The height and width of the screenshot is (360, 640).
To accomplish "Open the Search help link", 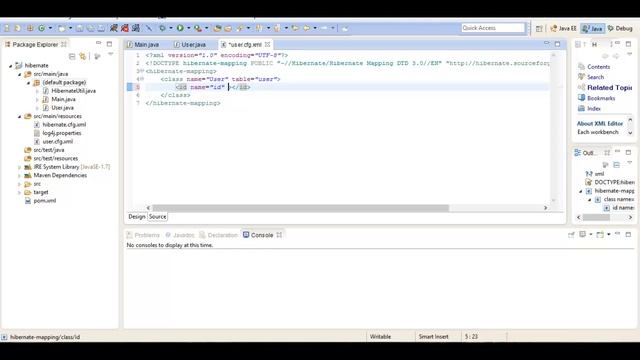I will coord(596,77).
